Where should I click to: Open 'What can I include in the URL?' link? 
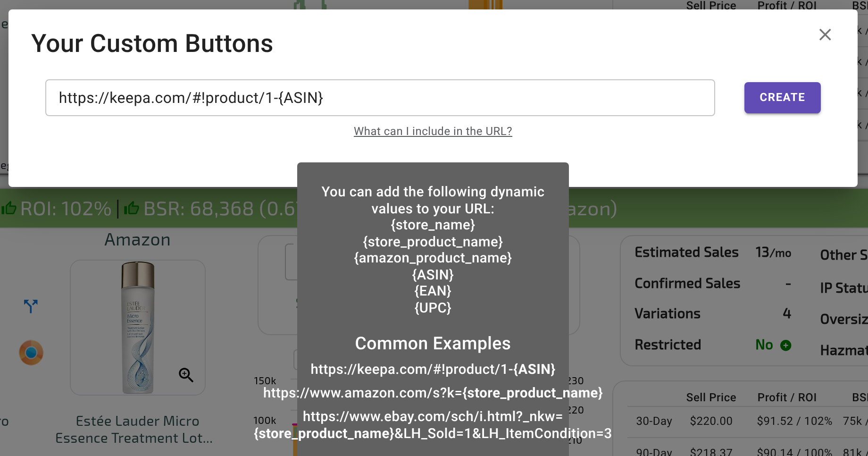(x=433, y=131)
